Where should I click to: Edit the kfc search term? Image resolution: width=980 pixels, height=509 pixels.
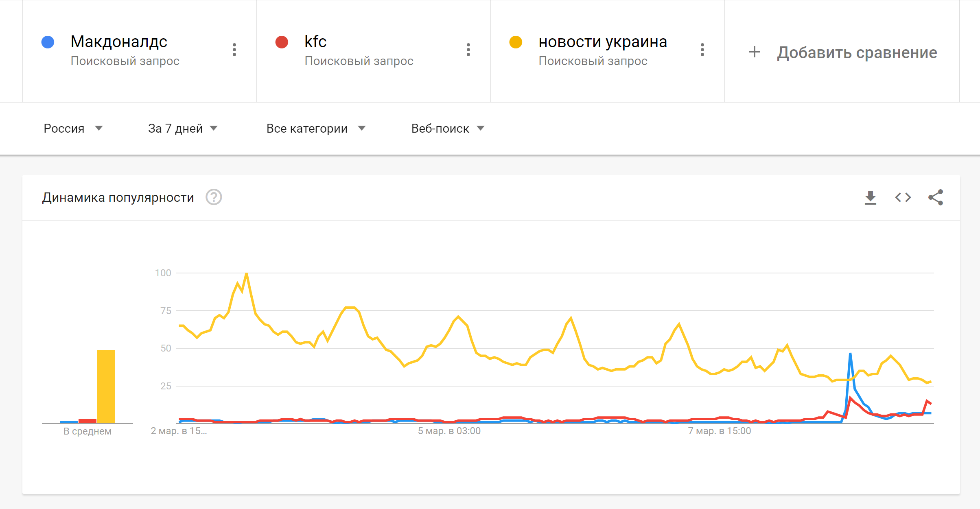[315, 42]
